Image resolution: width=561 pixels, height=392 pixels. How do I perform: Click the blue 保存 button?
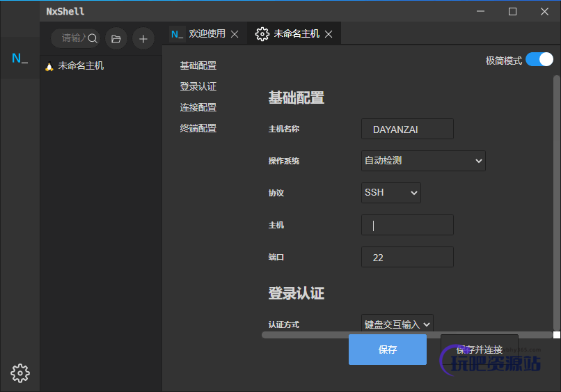click(388, 350)
